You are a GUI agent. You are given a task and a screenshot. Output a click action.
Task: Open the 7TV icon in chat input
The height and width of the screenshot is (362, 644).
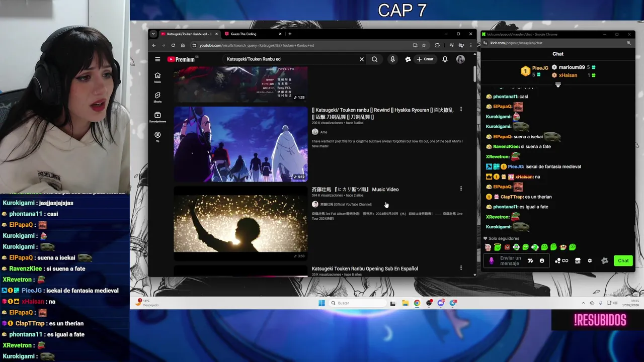click(530, 261)
